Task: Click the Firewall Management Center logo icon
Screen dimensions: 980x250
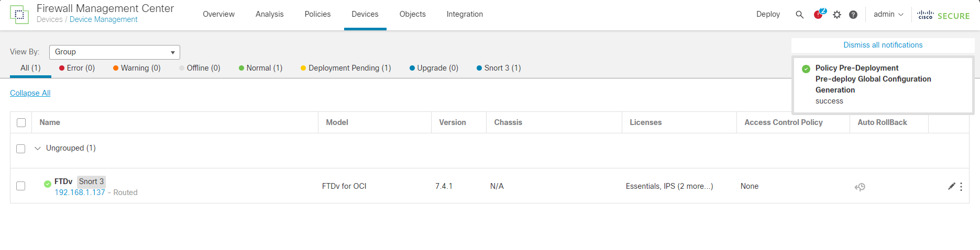Action: (x=19, y=15)
